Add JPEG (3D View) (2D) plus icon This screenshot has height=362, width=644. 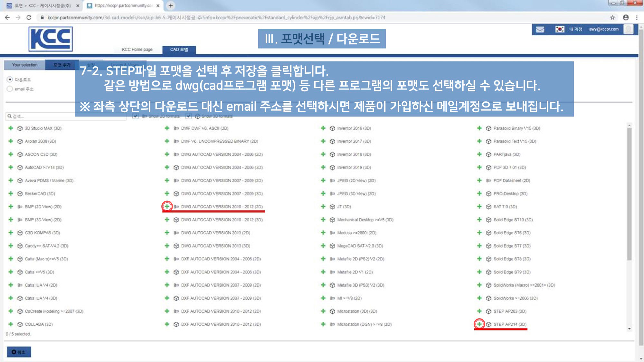pyautogui.click(x=323, y=193)
